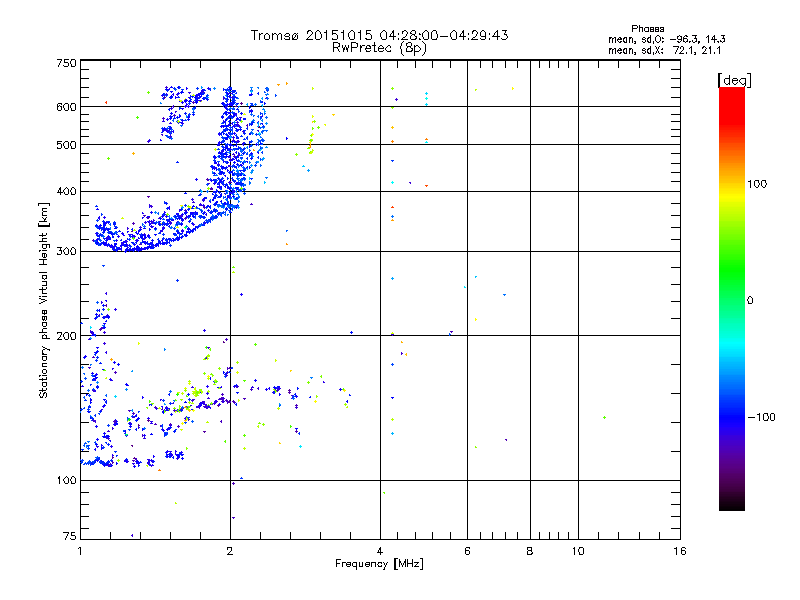Click the '10' frequency axis tick label
This screenshot has height=600, width=800.
[x=578, y=551]
